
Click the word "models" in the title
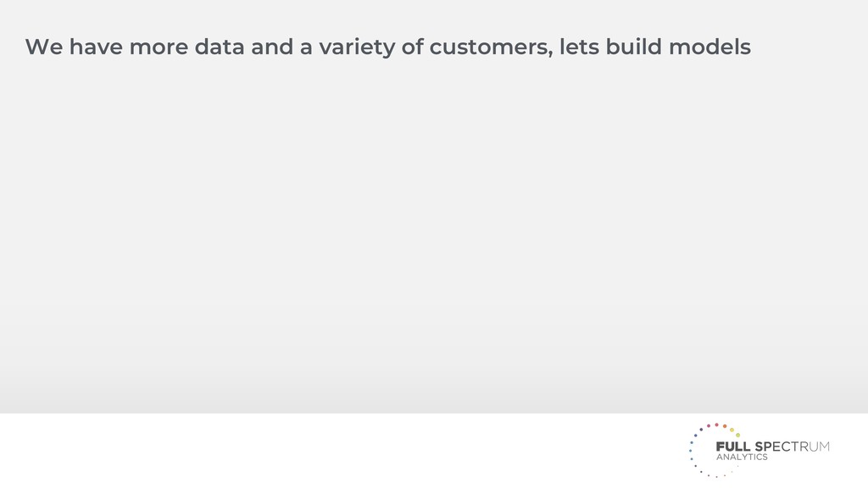click(x=709, y=47)
